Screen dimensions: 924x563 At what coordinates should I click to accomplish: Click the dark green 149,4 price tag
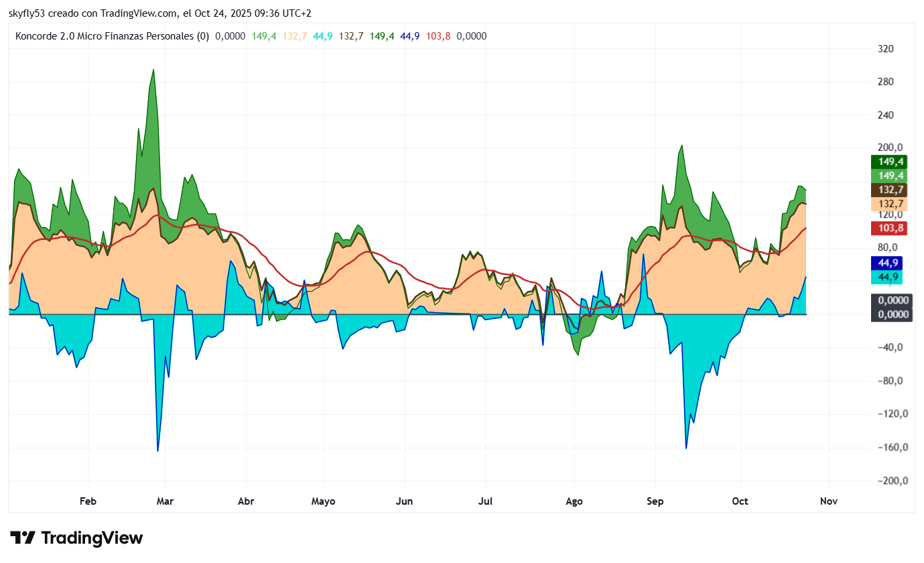(888, 162)
